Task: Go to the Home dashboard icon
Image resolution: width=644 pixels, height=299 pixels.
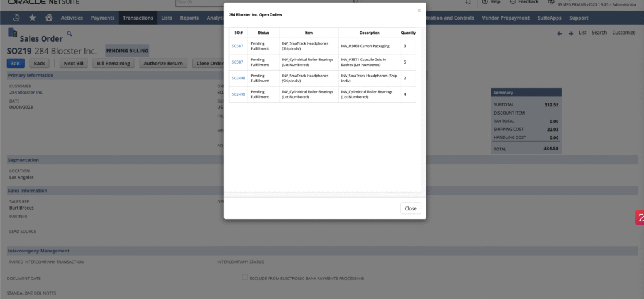Action: (x=48, y=18)
